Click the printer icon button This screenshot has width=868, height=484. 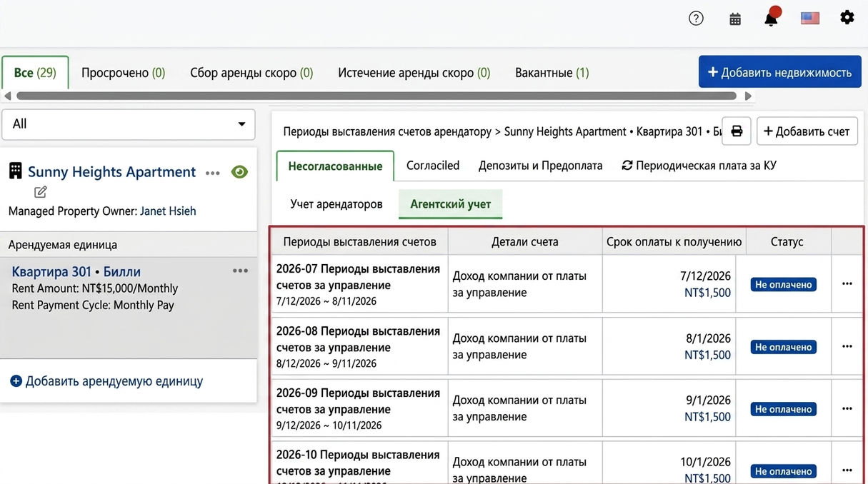click(737, 131)
